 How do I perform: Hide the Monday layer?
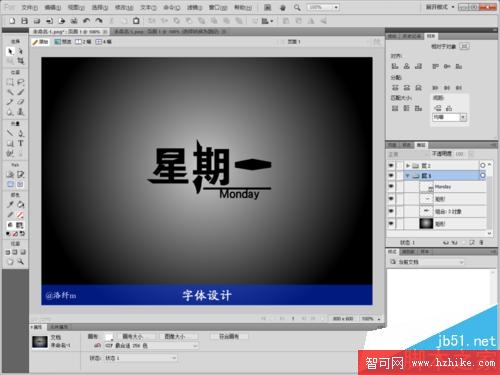(x=391, y=187)
